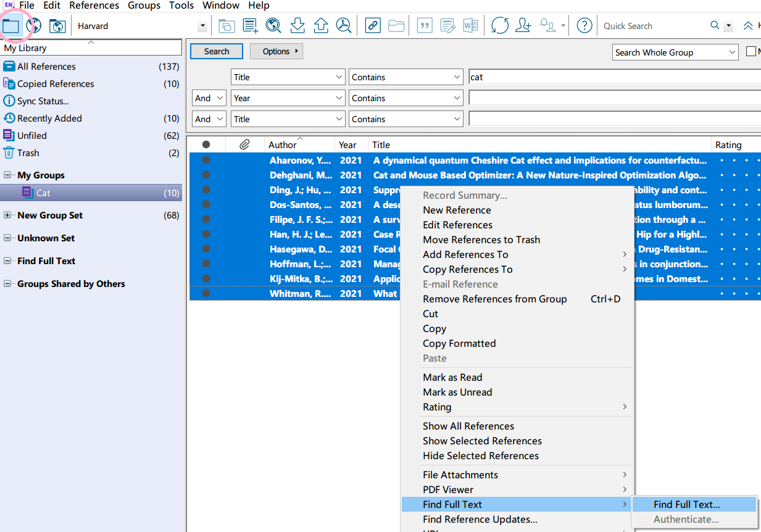Image resolution: width=761 pixels, height=532 pixels.
Task: Click Copy to Local Library toolbar icon
Action: (x=227, y=26)
